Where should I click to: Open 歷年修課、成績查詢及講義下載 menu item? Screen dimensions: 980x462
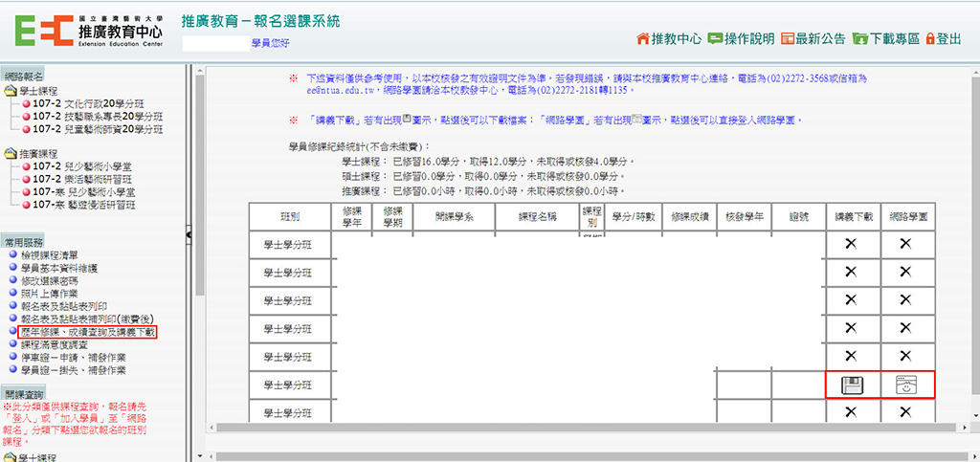[x=88, y=331]
